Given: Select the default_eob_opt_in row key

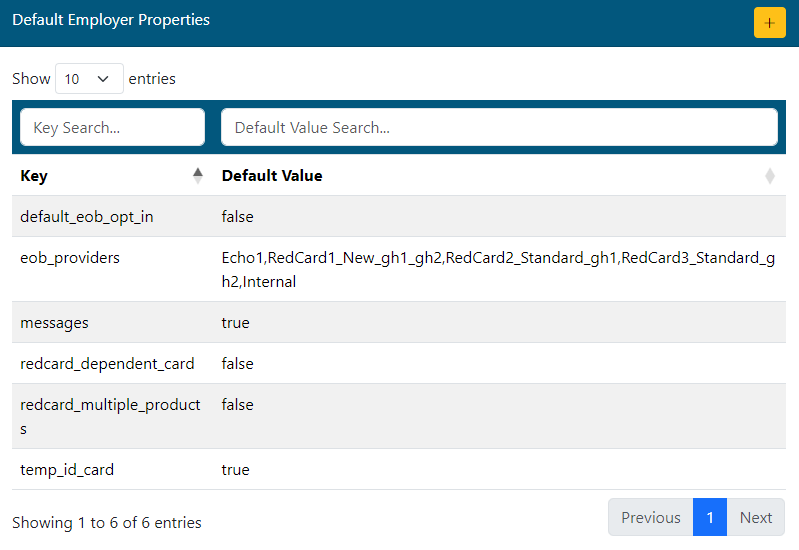Looking at the screenshot, I should [87, 217].
